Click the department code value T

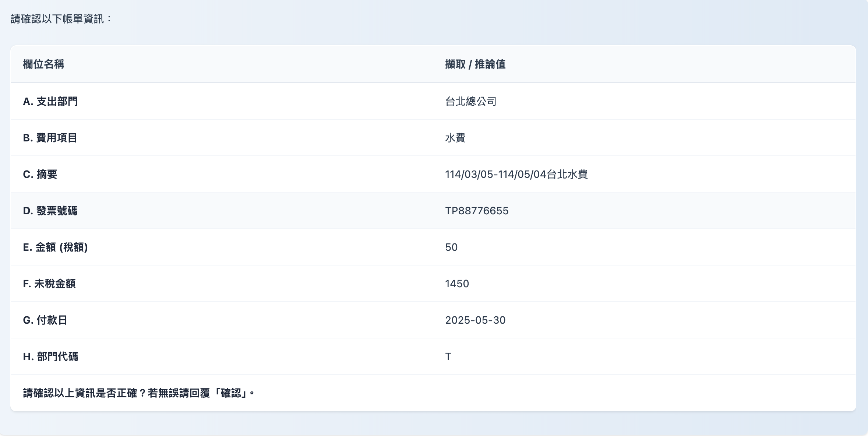[x=448, y=356]
